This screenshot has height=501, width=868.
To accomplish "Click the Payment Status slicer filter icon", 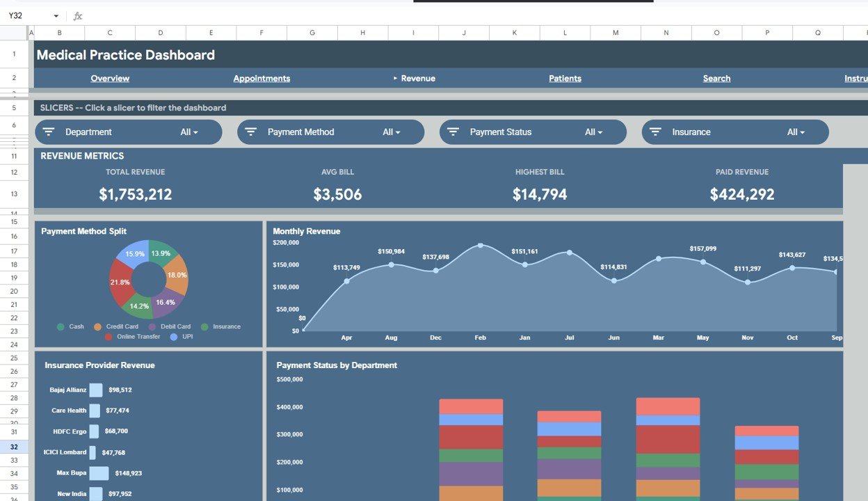I will (x=453, y=132).
